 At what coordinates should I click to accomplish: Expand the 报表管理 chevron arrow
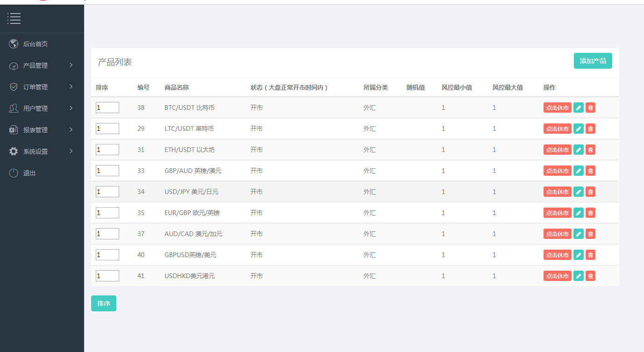coord(71,129)
